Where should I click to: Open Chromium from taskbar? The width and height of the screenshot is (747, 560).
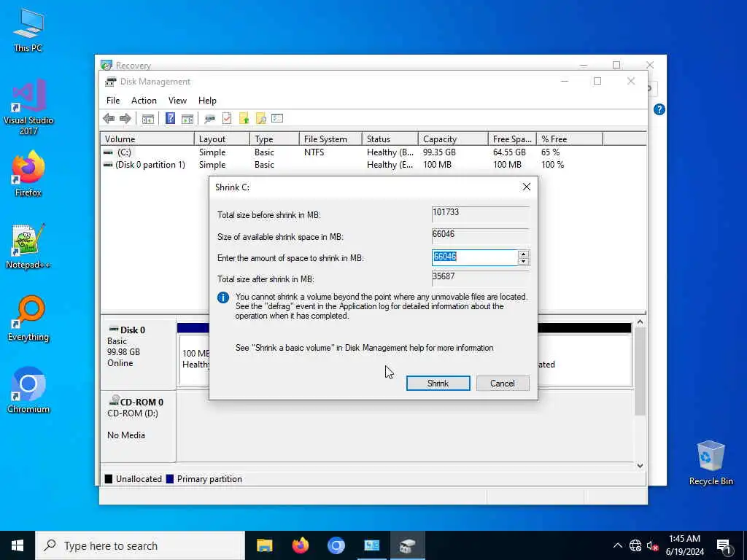[336, 545]
